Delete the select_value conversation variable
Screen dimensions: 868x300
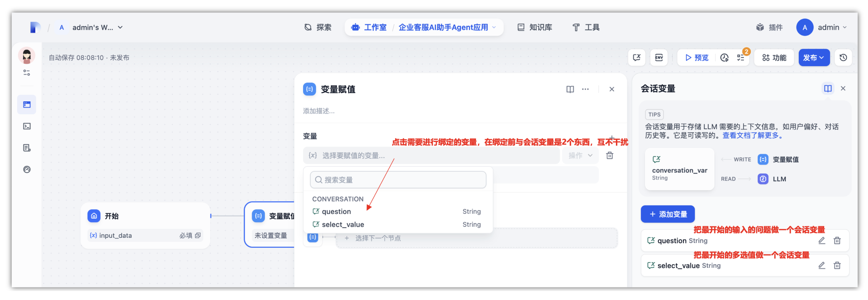coord(837,266)
